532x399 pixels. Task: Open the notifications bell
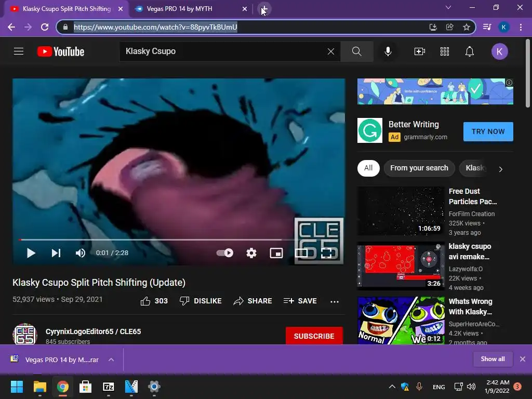point(470,51)
